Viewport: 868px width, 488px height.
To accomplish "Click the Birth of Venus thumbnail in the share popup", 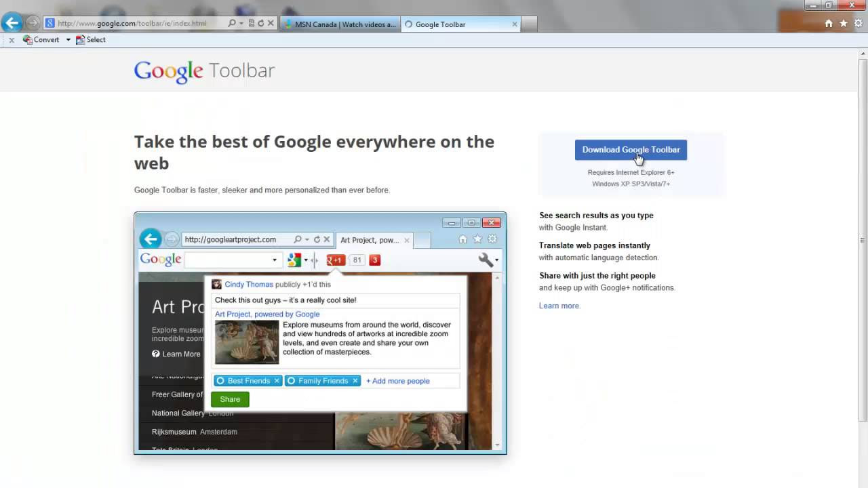I will pyautogui.click(x=247, y=342).
